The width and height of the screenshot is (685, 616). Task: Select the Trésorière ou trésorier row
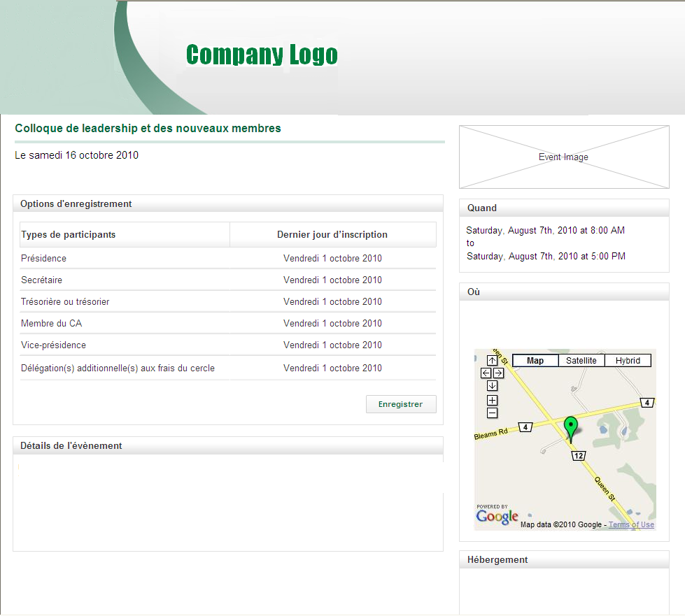click(x=65, y=302)
